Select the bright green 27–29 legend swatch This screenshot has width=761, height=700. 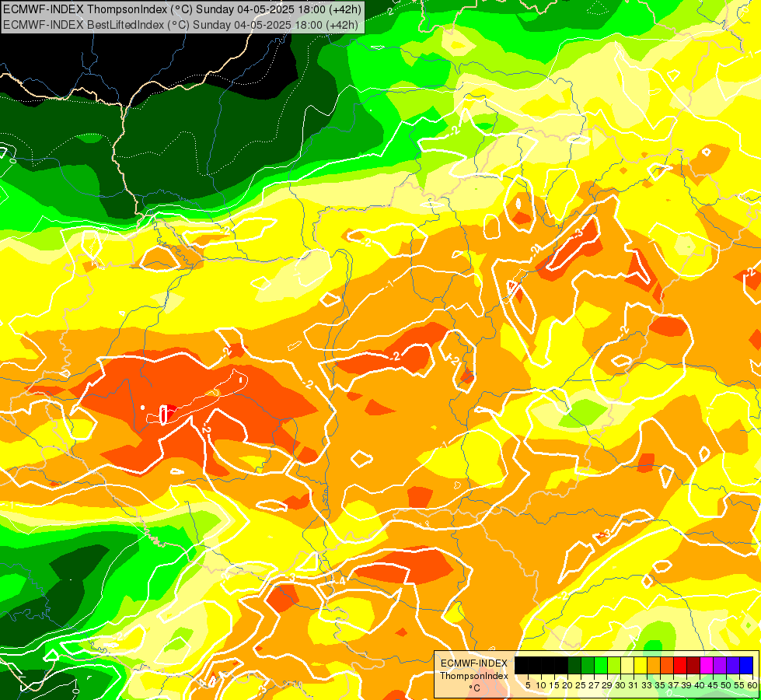coord(601,665)
